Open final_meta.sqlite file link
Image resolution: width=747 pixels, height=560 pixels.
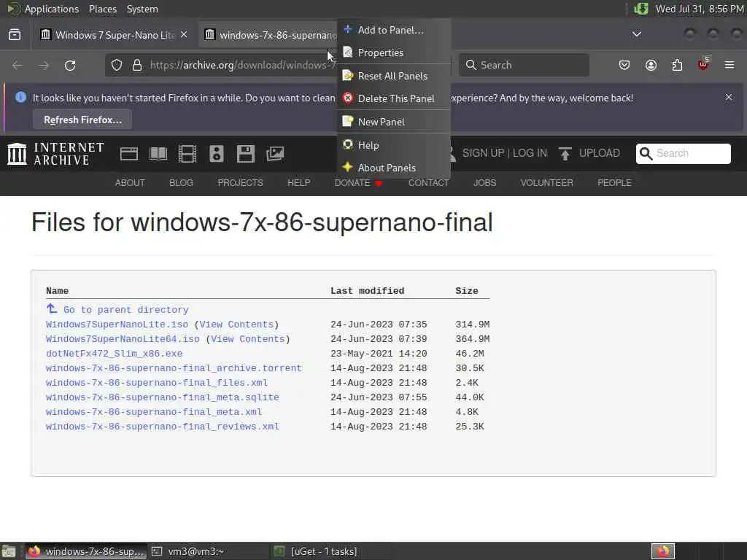[x=163, y=397]
